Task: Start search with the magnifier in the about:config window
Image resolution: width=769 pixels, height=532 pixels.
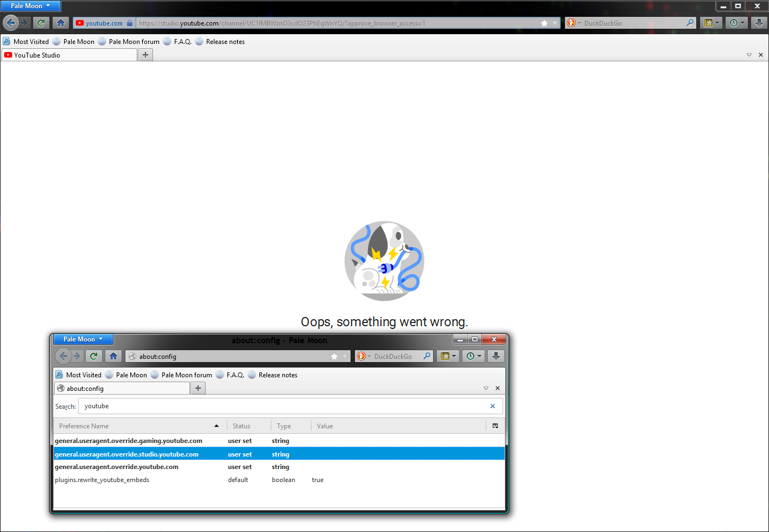Action: [x=427, y=356]
